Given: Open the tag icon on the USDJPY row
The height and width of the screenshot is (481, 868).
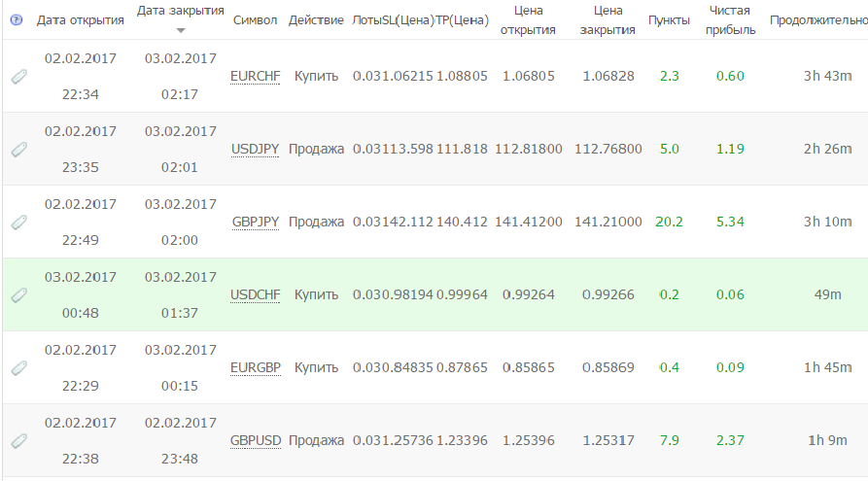Looking at the screenshot, I should click(x=19, y=150).
